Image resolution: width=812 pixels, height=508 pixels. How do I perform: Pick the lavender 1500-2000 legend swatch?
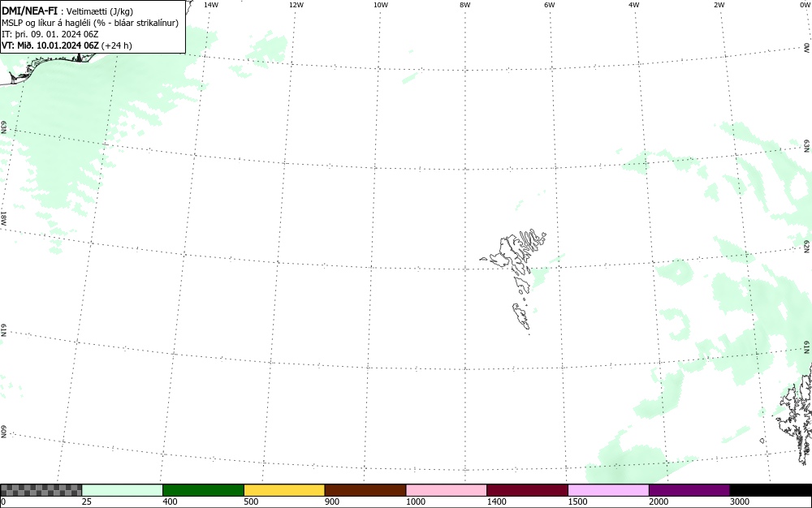tap(608, 490)
